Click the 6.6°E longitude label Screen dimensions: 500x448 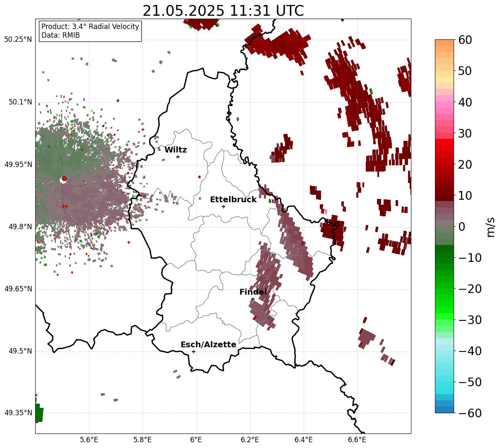tap(357, 440)
